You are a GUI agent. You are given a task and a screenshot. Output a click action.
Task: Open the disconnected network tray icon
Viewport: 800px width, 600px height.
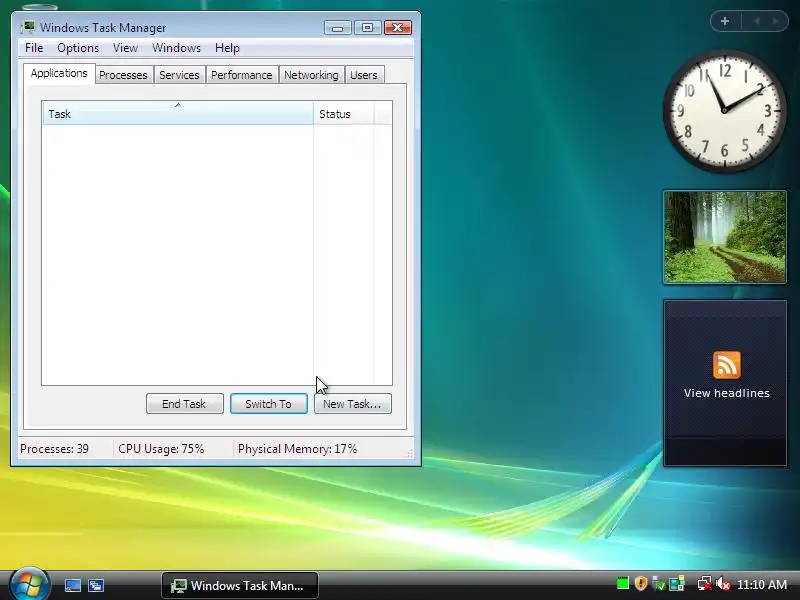pyautogui.click(x=705, y=584)
